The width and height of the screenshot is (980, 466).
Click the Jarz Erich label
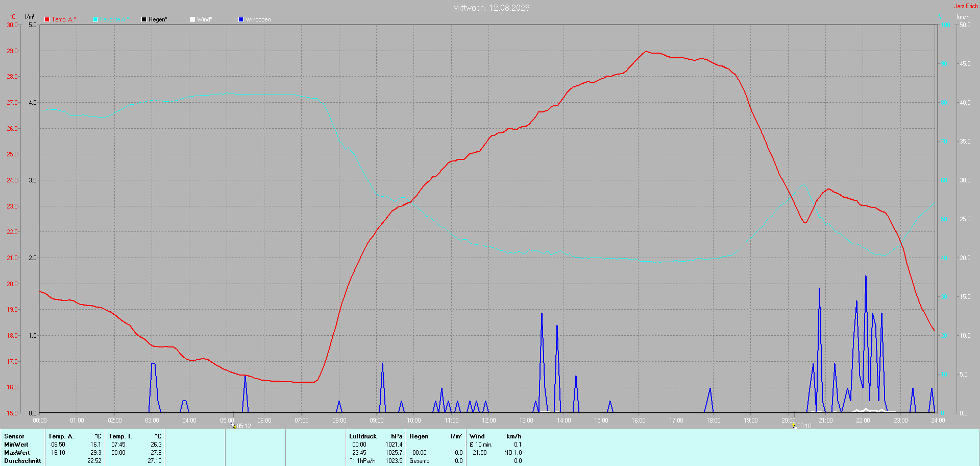pos(966,6)
